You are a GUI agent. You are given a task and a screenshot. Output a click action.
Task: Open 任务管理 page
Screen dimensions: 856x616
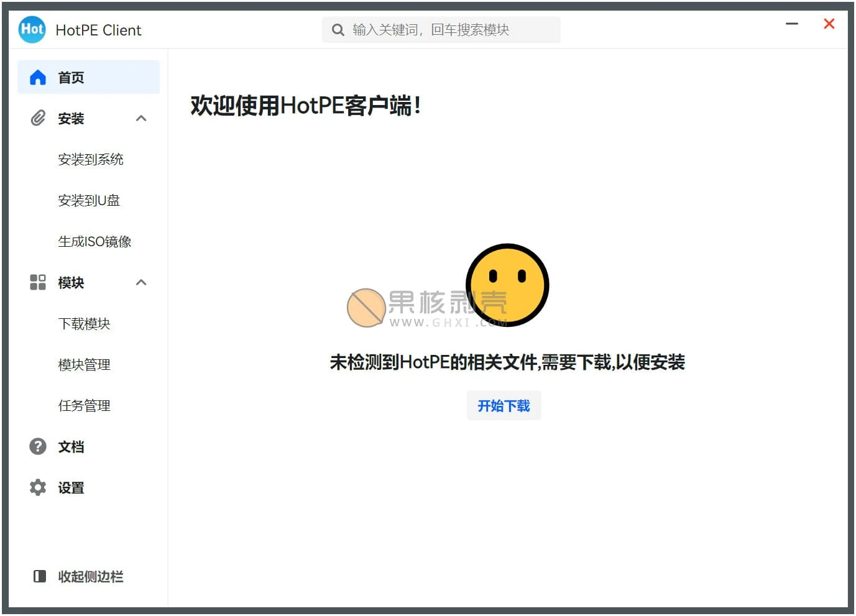click(84, 405)
